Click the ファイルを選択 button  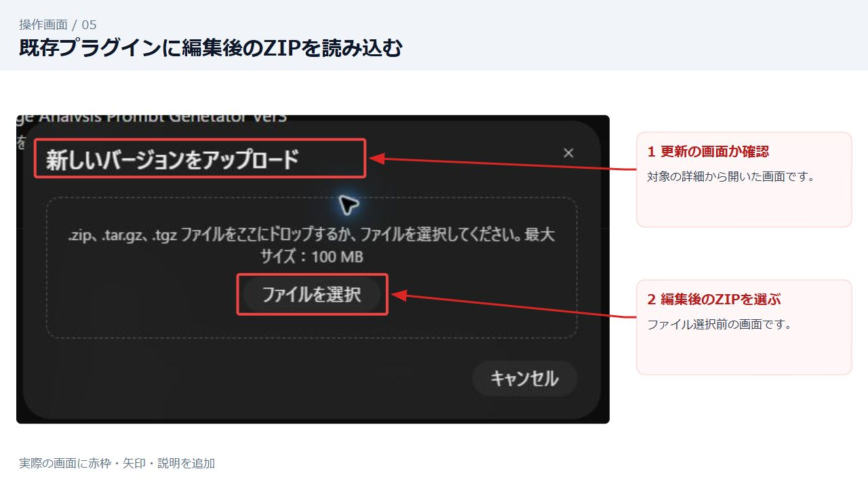(x=312, y=294)
